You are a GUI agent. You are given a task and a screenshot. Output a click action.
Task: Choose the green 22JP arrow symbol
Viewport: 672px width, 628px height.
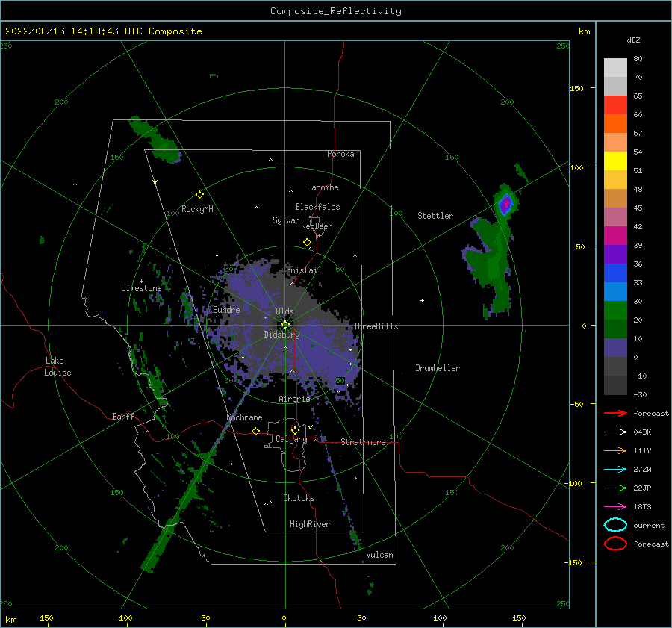615,488
